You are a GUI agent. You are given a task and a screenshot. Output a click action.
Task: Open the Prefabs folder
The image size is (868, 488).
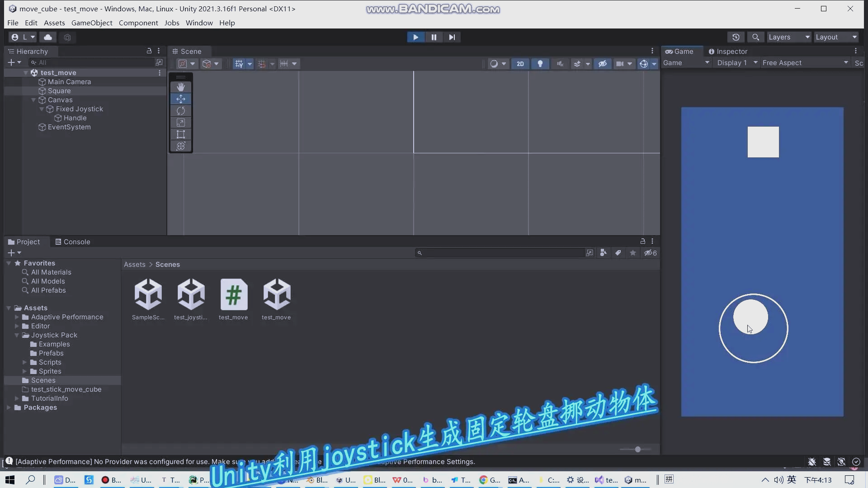point(51,353)
